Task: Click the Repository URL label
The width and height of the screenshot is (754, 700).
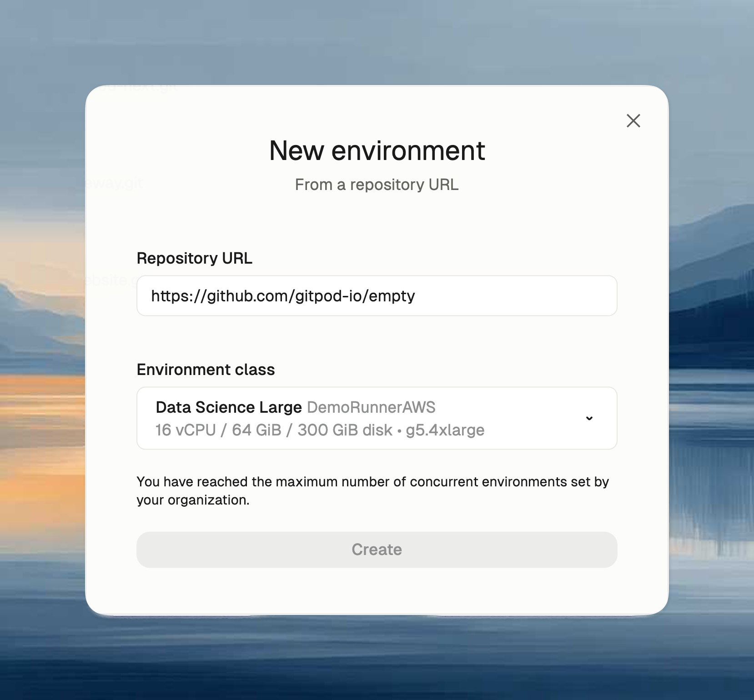Action: point(194,258)
